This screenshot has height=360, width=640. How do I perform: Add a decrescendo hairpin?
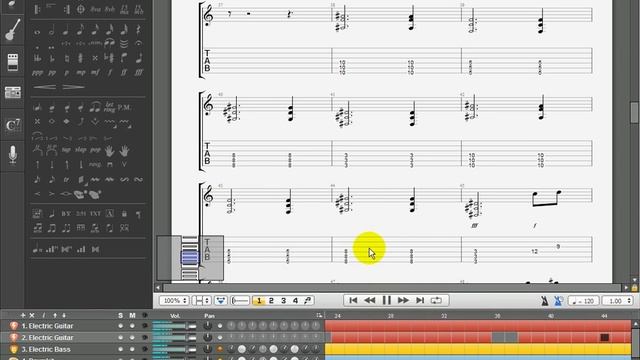[73, 87]
